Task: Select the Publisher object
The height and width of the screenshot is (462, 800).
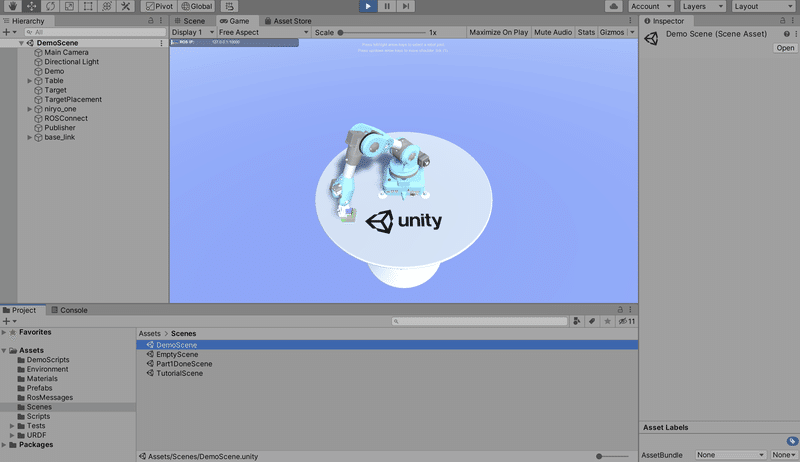Action: pos(60,127)
